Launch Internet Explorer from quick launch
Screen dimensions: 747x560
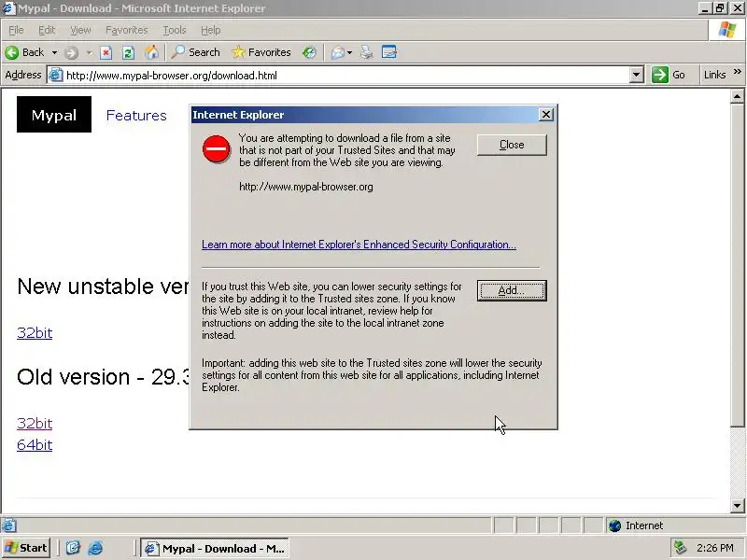coord(96,549)
